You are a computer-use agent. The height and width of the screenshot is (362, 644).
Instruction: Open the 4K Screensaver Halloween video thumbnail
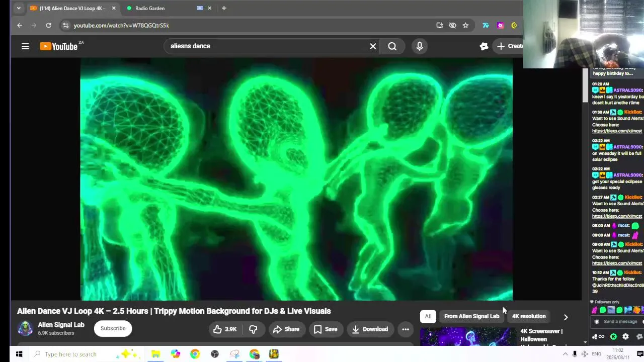468,337
